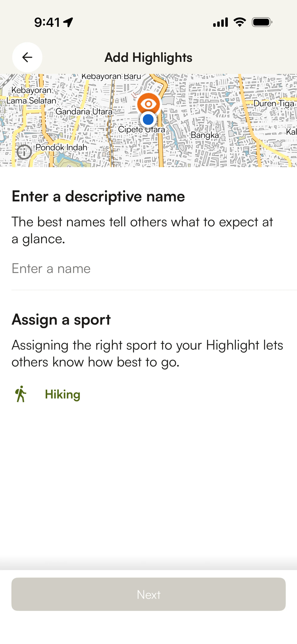Image resolution: width=297 pixels, height=644 pixels.
Task: Open the map info icon
Action: tap(24, 152)
